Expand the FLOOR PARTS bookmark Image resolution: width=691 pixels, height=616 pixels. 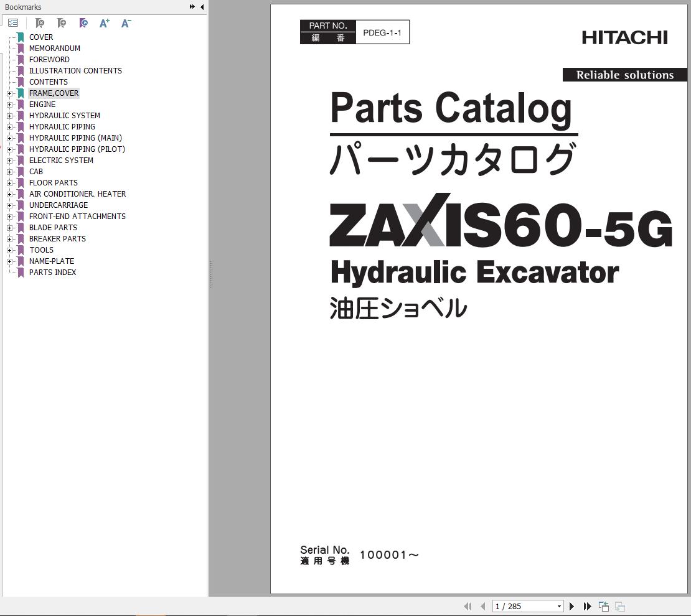pyautogui.click(x=10, y=183)
